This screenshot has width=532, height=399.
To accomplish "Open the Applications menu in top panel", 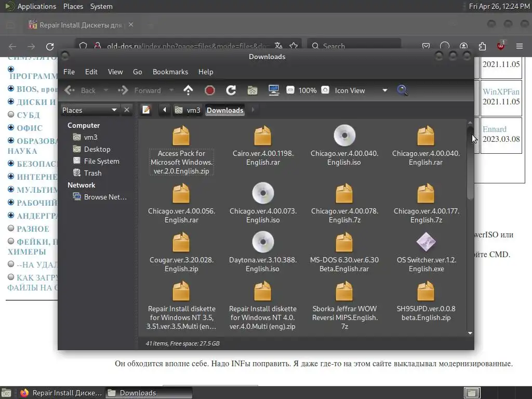I will click(31, 6).
